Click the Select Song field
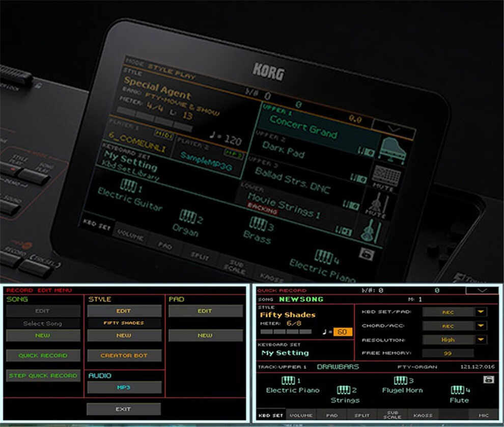Viewport: 504px width, 427px height. click(x=43, y=324)
